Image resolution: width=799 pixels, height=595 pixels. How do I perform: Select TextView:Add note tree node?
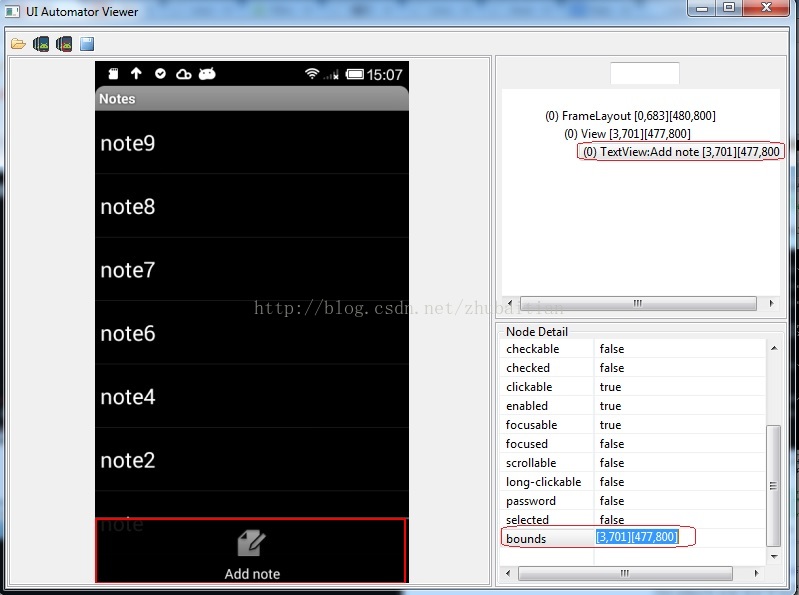coord(681,152)
